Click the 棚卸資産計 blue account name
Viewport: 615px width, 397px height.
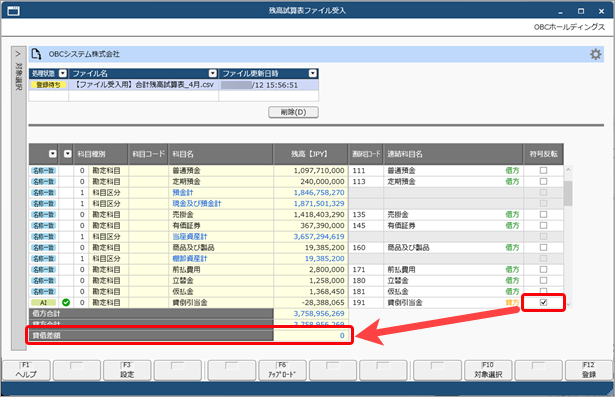190,258
